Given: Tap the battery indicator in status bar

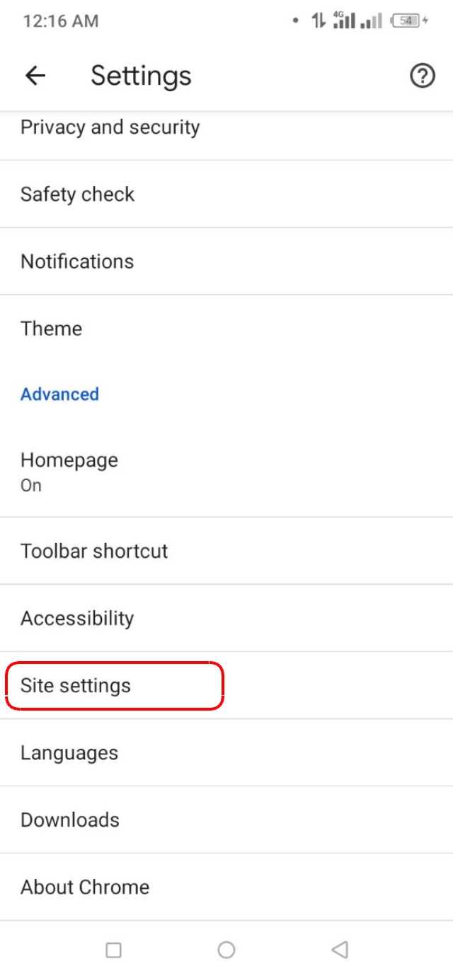Looking at the screenshot, I should [x=406, y=21].
